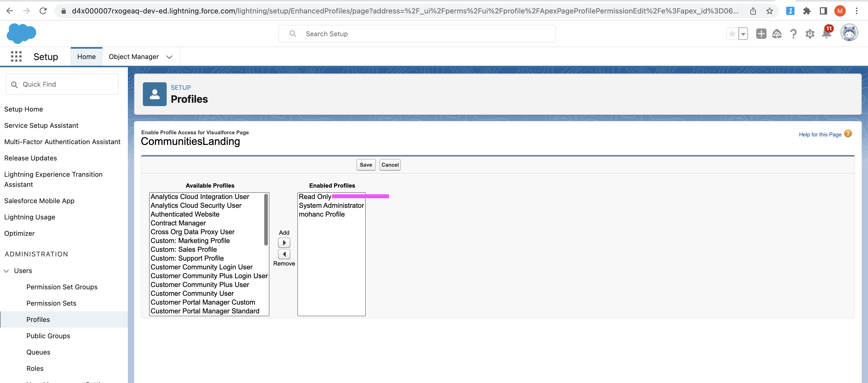The width and height of the screenshot is (868, 383).
Task: Open the Setup gear icon
Action: [x=810, y=34]
